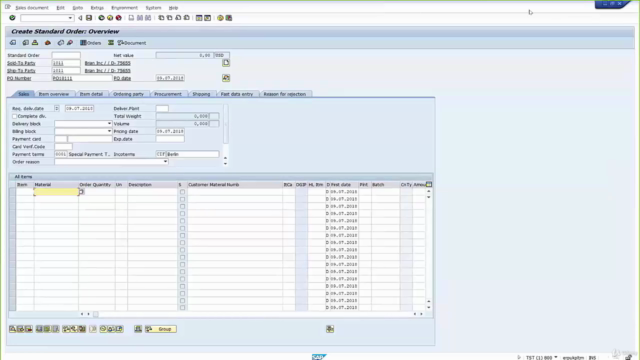The width and height of the screenshot is (640, 360).
Task: Open the Environment menu
Action: [x=124, y=8]
